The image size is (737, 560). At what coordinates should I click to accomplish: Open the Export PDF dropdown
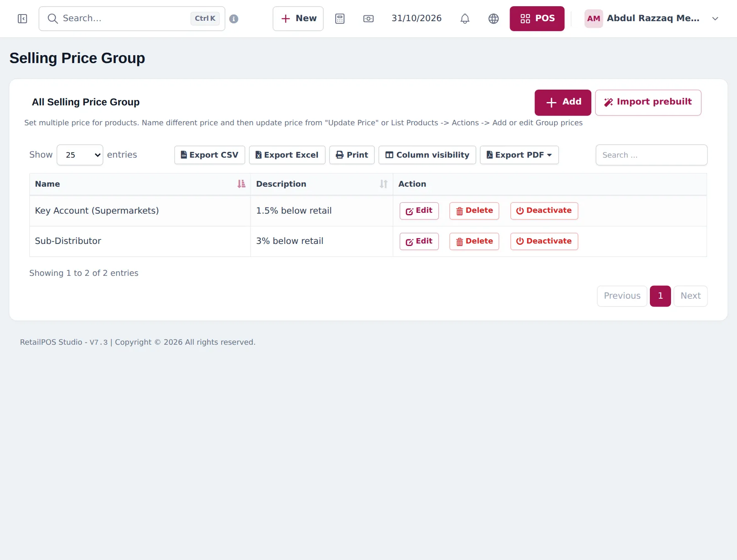519,155
